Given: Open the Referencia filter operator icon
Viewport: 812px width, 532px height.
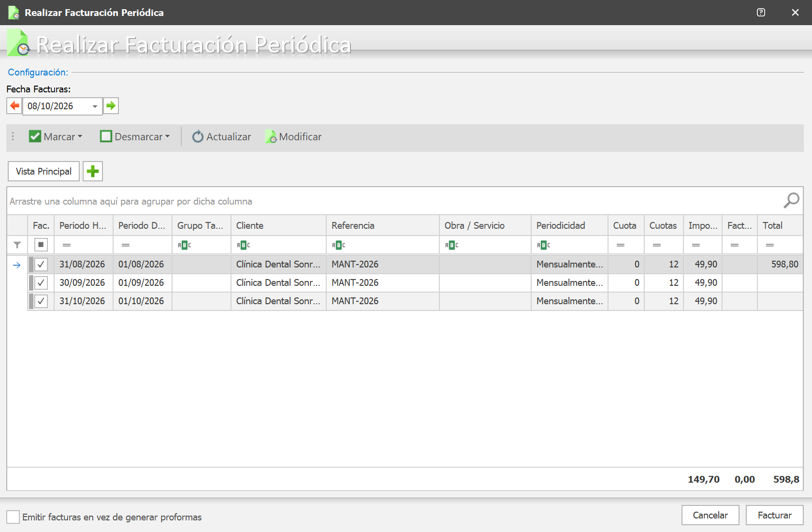Looking at the screenshot, I should point(339,245).
